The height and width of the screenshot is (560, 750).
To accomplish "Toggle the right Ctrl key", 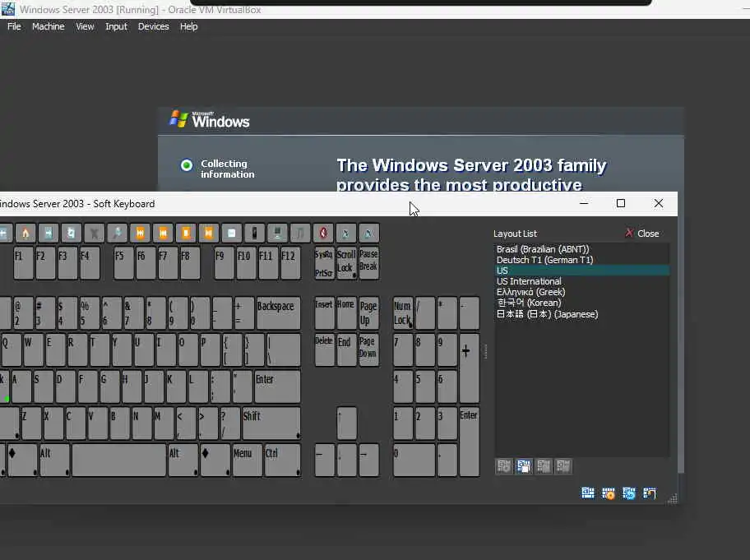I will pyautogui.click(x=283, y=460).
